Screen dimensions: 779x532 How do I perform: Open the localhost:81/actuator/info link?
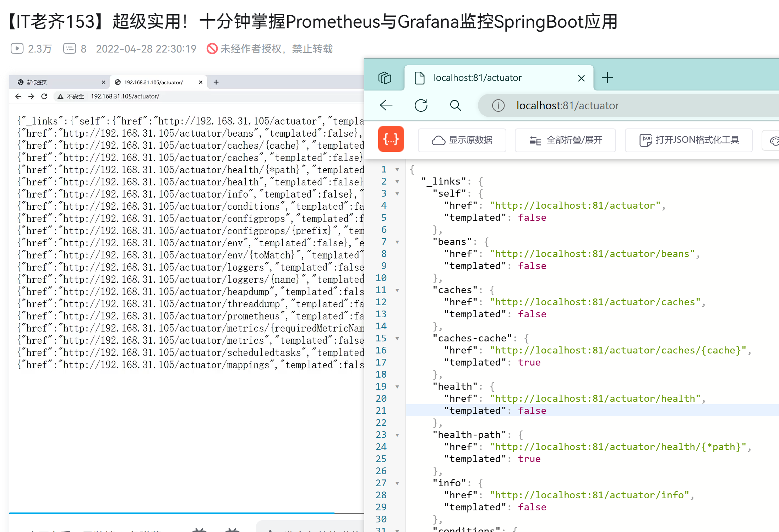589,495
